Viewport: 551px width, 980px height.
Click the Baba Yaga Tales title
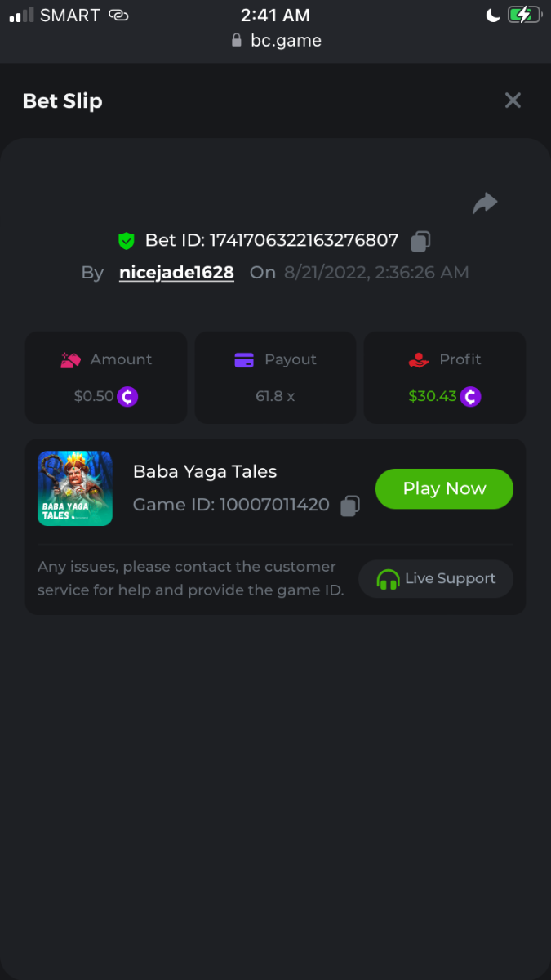[x=205, y=471]
